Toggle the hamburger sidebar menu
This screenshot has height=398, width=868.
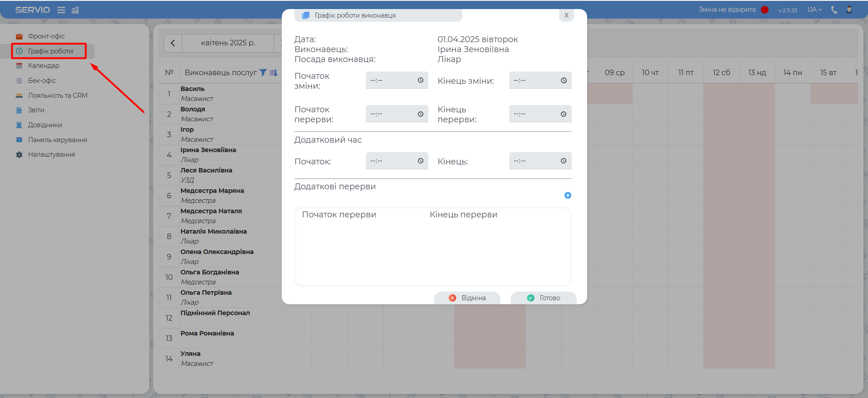(61, 10)
